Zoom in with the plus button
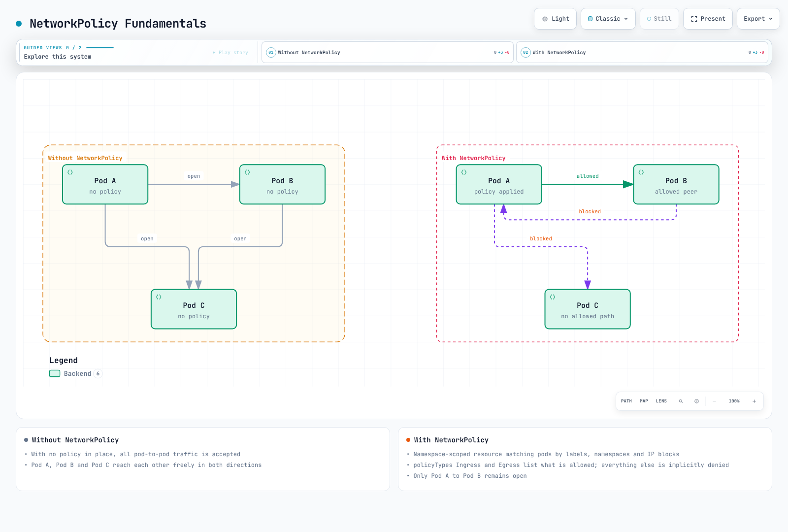This screenshot has height=532, width=788. [754, 401]
